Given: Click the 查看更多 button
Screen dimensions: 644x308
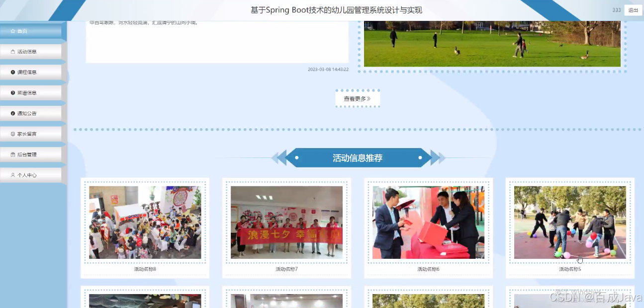Looking at the screenshot, I should click(x=358, y=99).
